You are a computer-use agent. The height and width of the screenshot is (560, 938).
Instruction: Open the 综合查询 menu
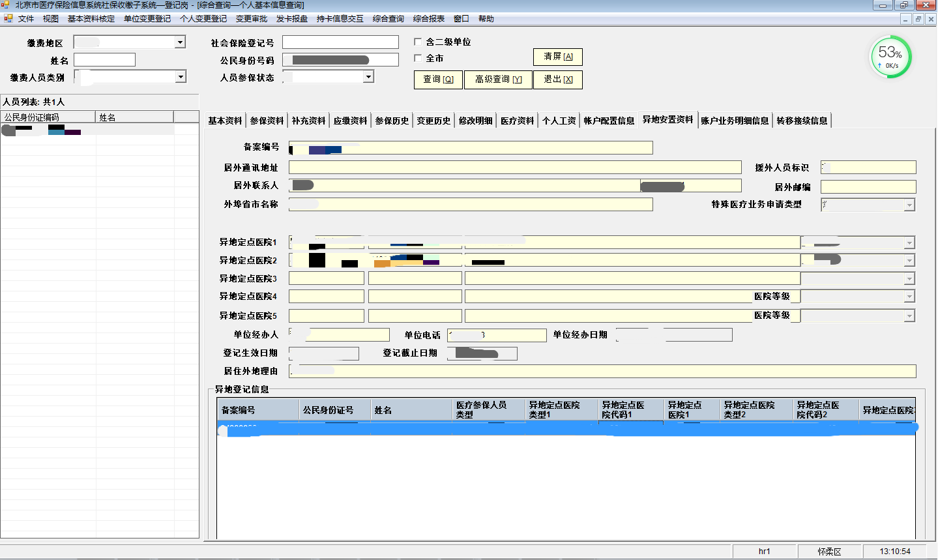coord(388,19)
